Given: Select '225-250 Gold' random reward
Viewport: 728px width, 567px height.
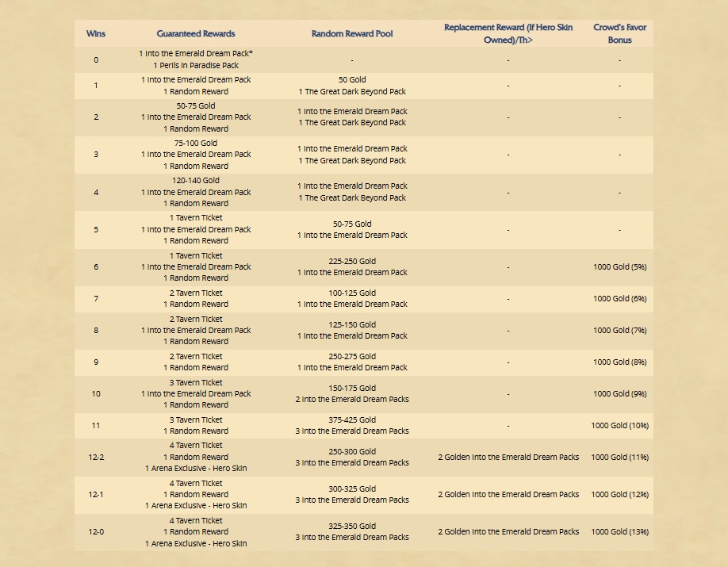Looking at the screenshot, I should (x=352, y=261).
